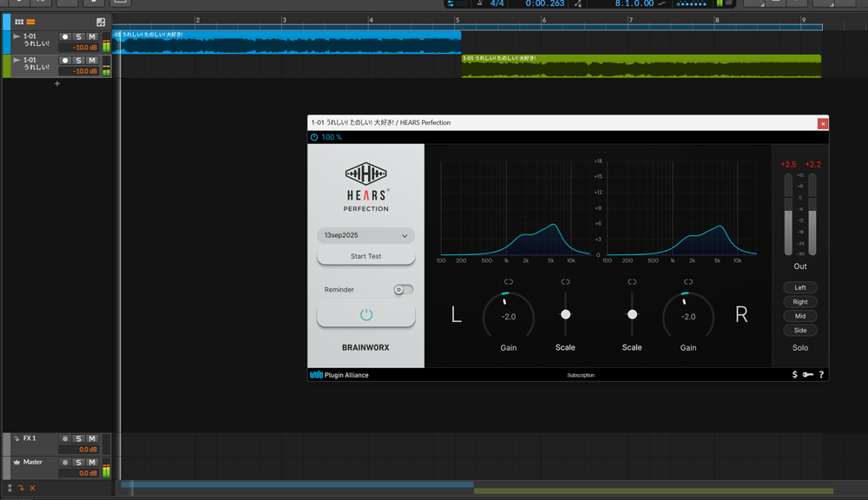Toggle the Reminder switch

point(404,290)
